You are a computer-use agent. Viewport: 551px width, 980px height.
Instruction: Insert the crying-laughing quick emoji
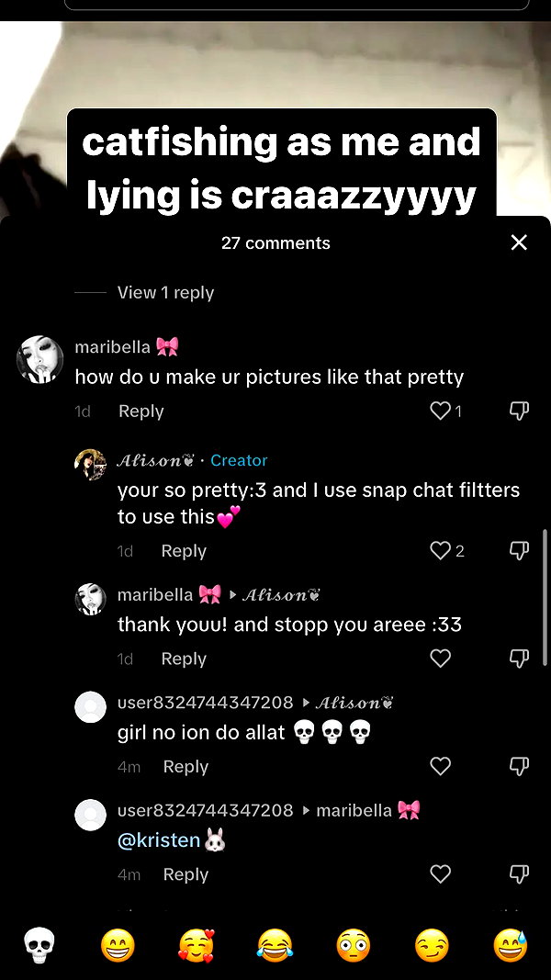click(x=275, y=945)
